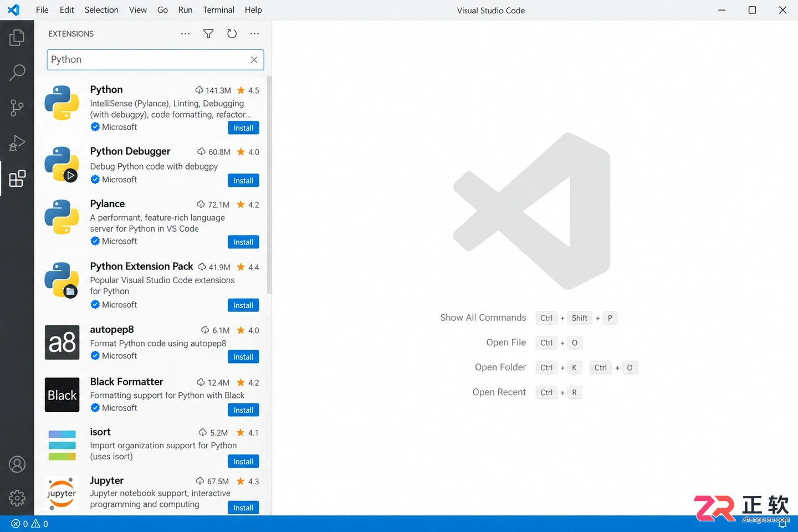
Task: Open the Views and More Actions ellipsis
Action: [254, 34]
